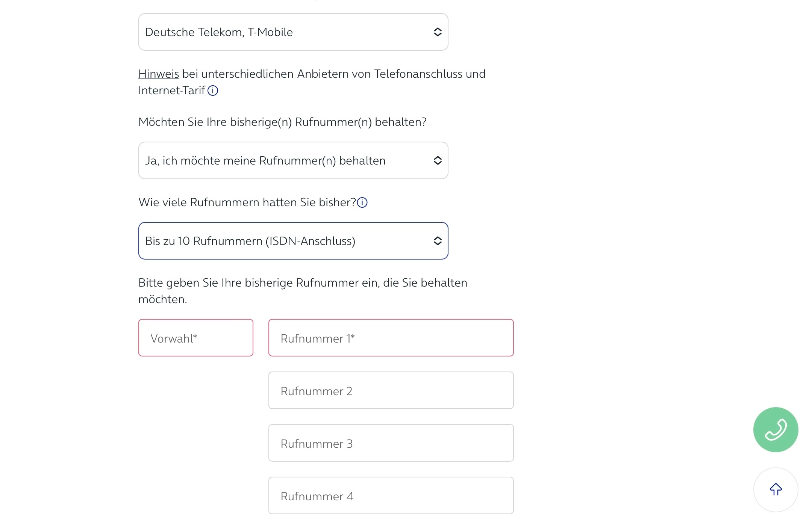Screen dimensions: 812x527
Task: Click the 'Bitte geben Sie Ihre bisherige Rufnummer' text
Action: coord(302,283)
